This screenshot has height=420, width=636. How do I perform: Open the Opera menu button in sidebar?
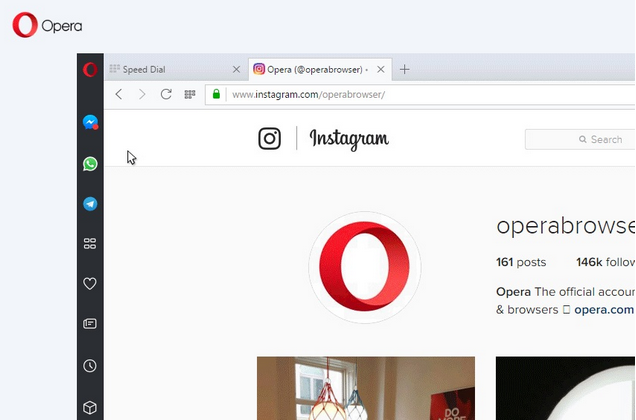click(x=90, y=69)
